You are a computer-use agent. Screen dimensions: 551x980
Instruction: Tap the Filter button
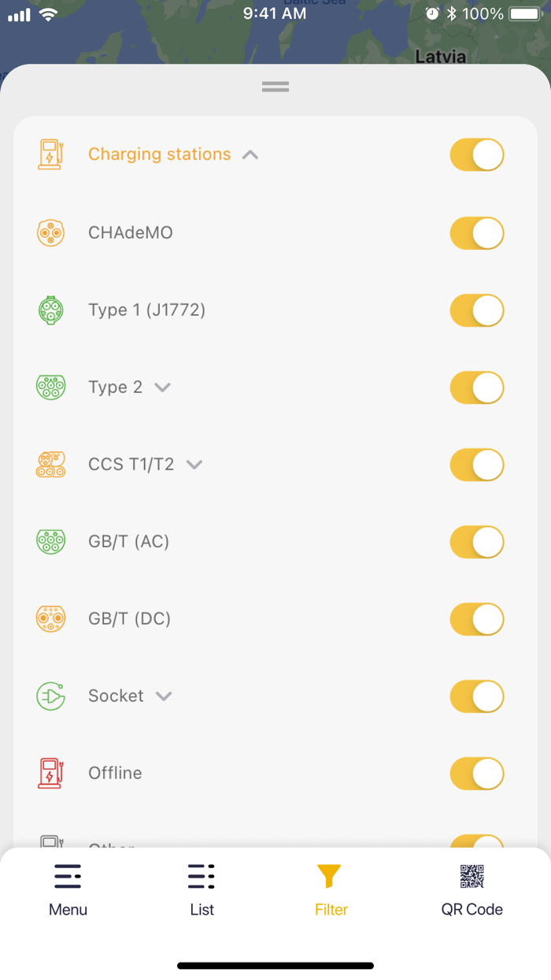(x=330, y=888)
